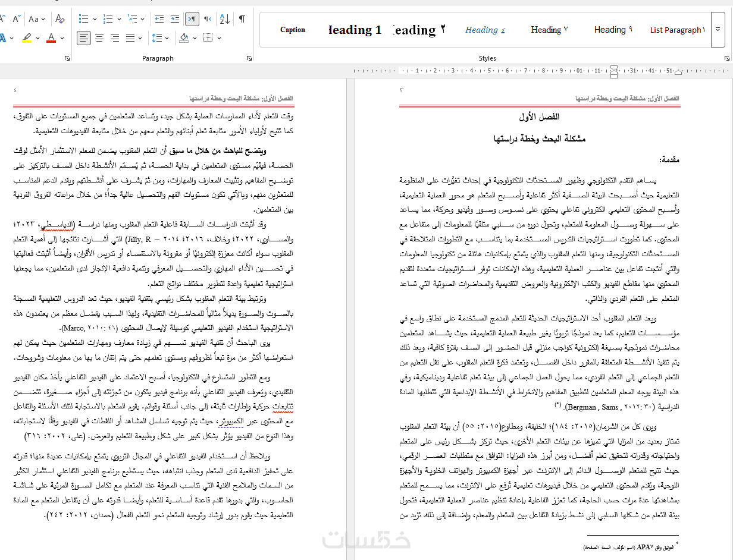Apply the Heading 2 style
The height and width of the screenshot is (560, 733).
coord(419,30)
